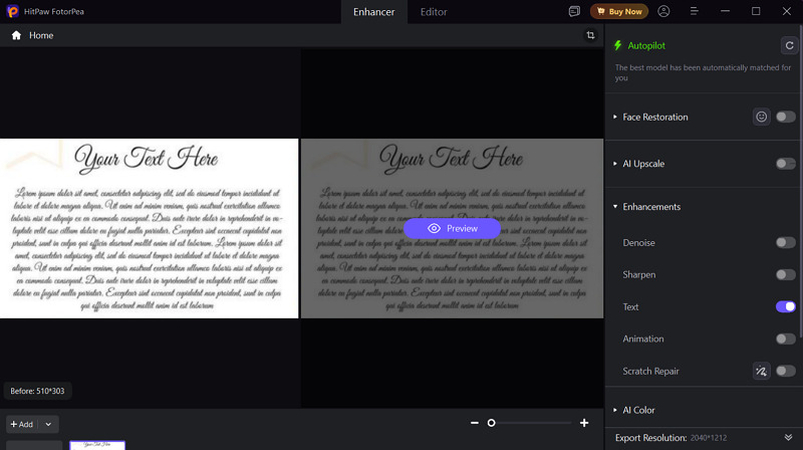
Task: Enable the AI Upscale toggle
Action: coord(785,164)
